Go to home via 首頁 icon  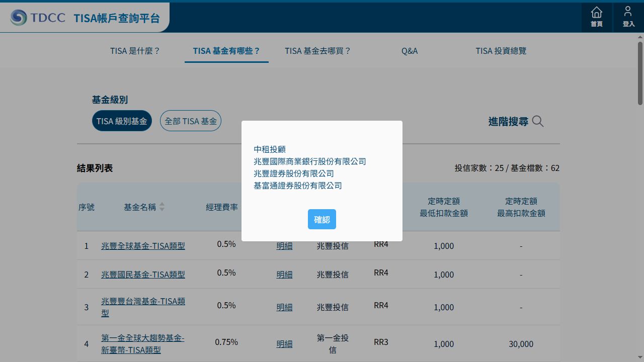596,17
